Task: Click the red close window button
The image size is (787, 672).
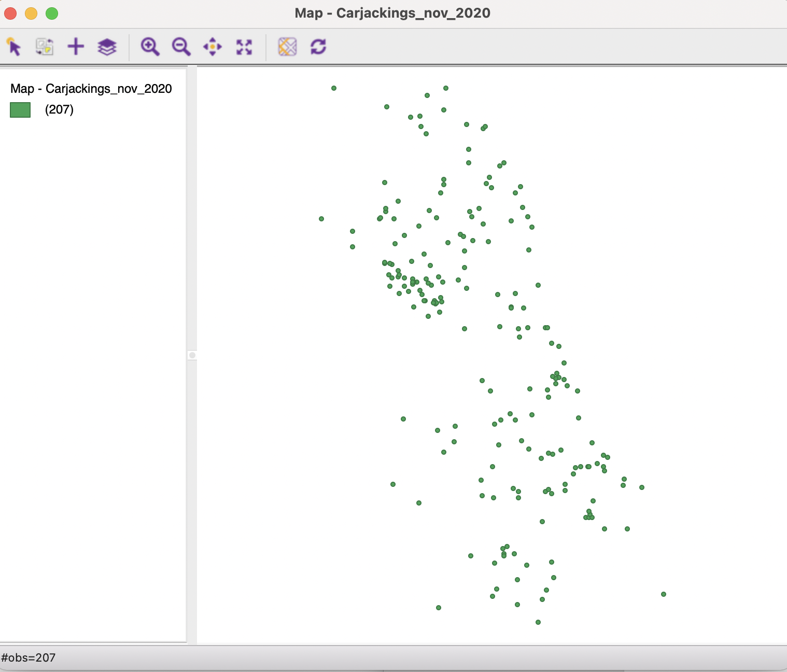Action: [x=10, y=13]
